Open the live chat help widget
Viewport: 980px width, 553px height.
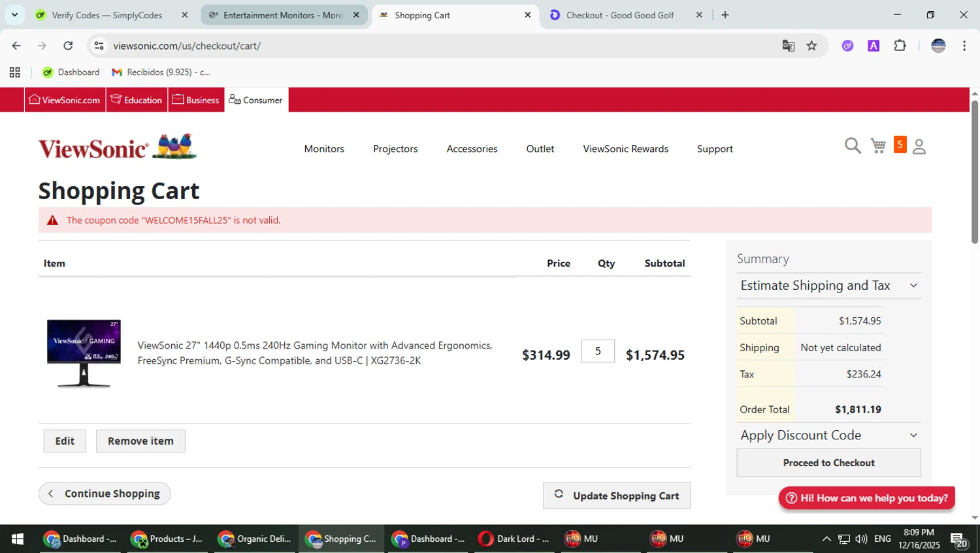(x=866, y=498)
